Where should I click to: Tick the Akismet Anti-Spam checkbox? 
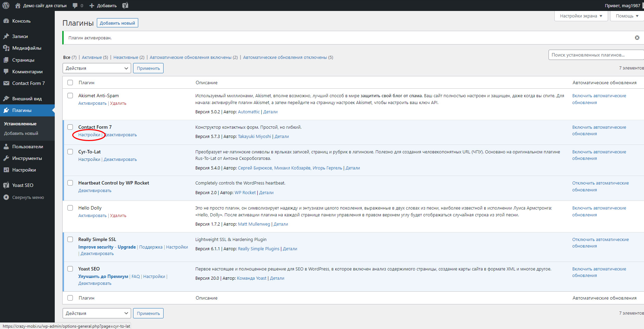click(x=70, y=96)
